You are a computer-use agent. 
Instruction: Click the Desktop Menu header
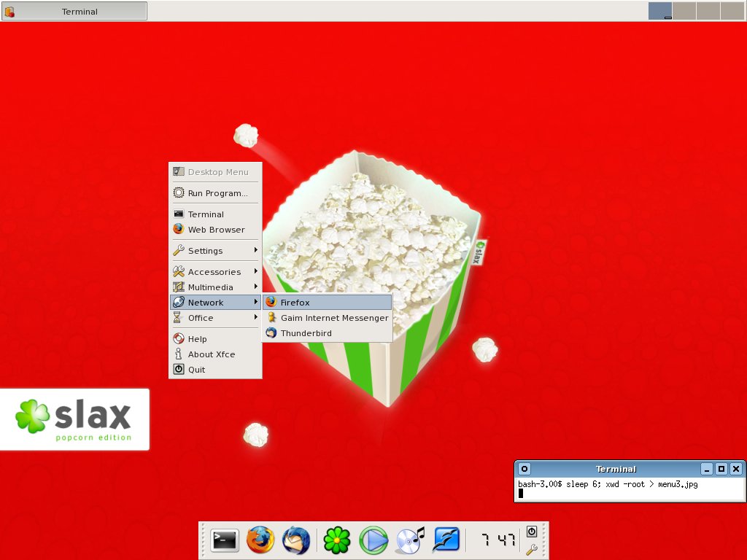pyautogui.click(x=215, y=172)
